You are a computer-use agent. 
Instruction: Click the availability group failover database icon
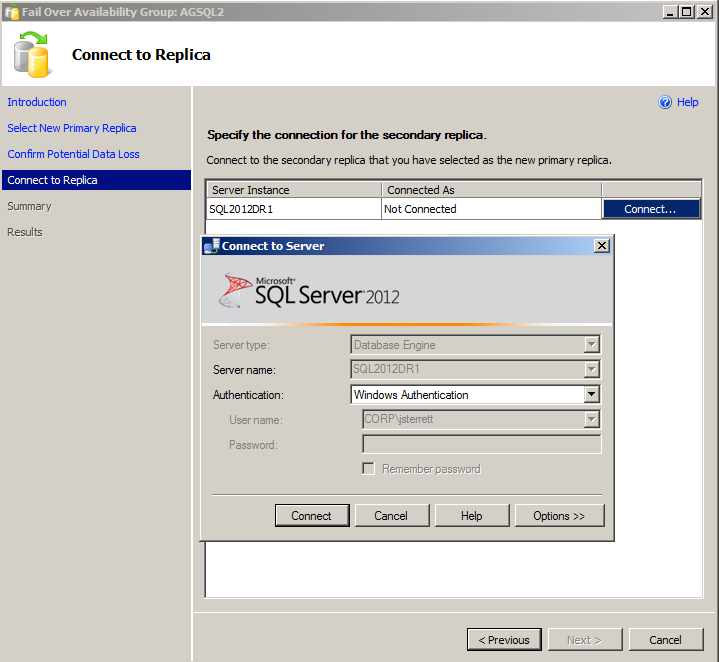31,55
